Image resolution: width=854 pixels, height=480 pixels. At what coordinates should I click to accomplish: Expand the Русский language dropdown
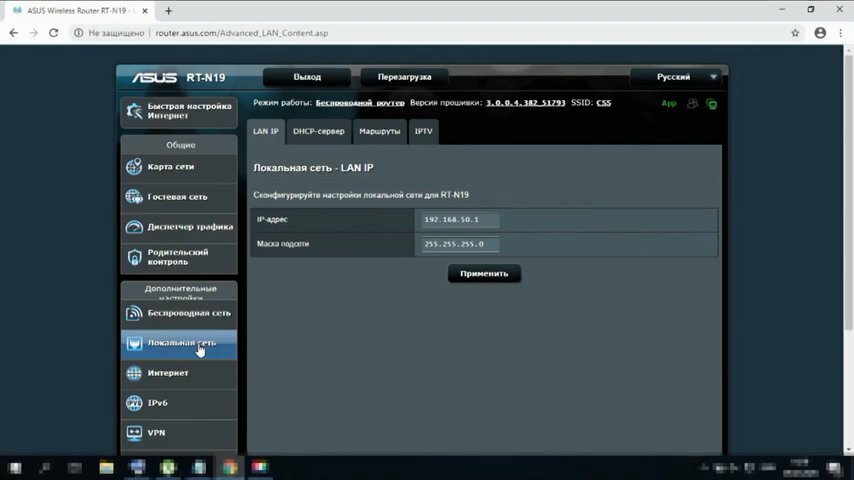pyautogui.click(x=676, y=77)
